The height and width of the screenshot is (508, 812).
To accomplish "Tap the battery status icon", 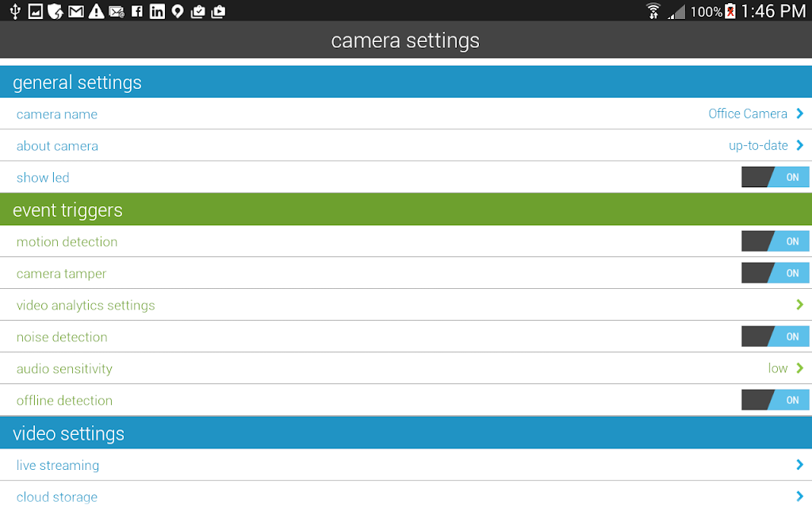I will [730, 11].
